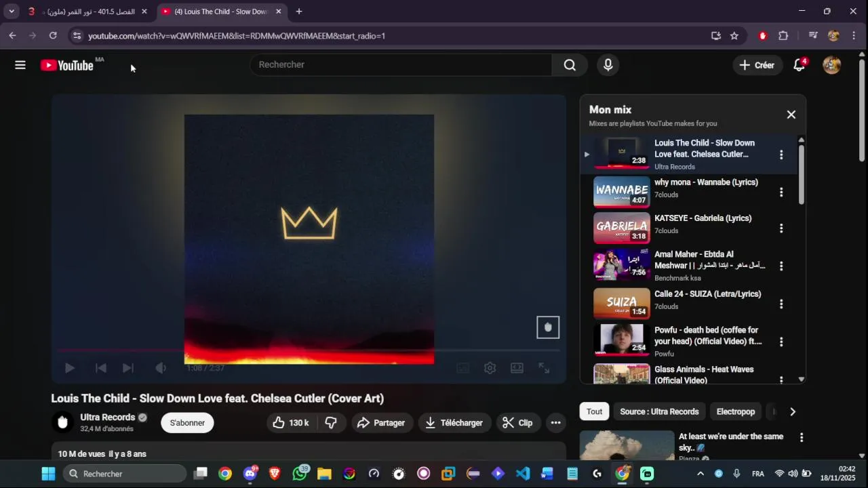This screenshot has width=868, height=488.
Task: Open the Ultra Records channel link
Action: (x=107, y=418)
